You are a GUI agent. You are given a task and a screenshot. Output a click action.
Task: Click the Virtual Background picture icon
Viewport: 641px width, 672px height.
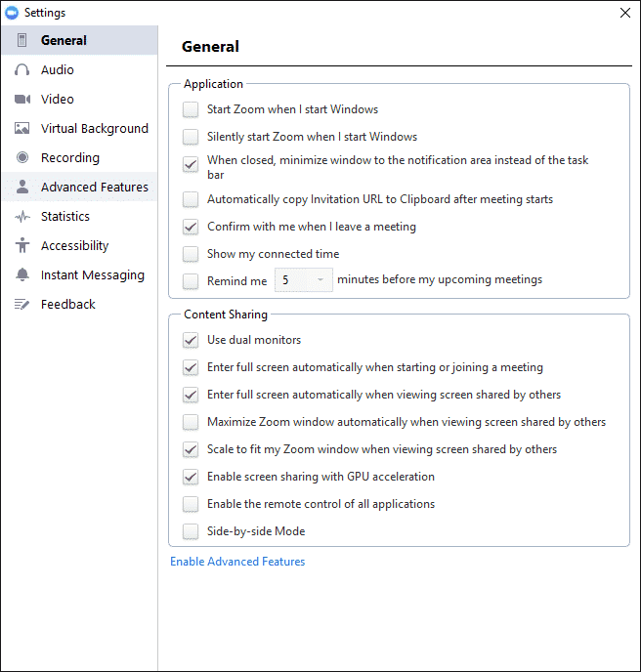coord(21,128)
